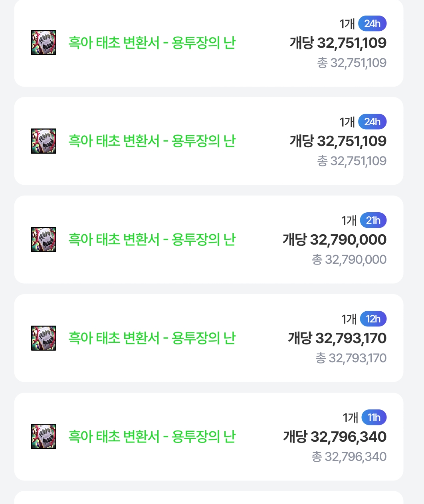Tap the 1개 quantity beside the 11h badge

click(350, 418)
